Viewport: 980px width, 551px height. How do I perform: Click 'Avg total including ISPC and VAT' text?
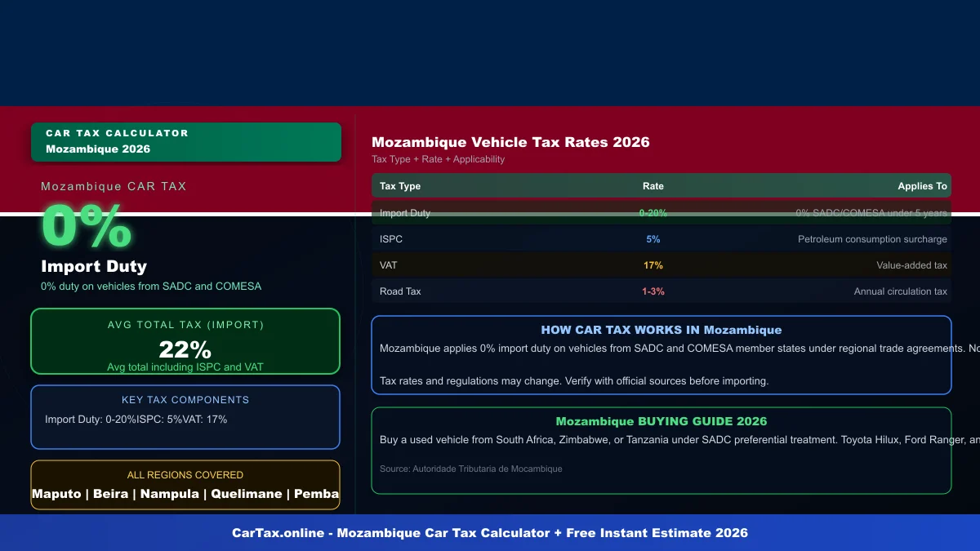185,367
